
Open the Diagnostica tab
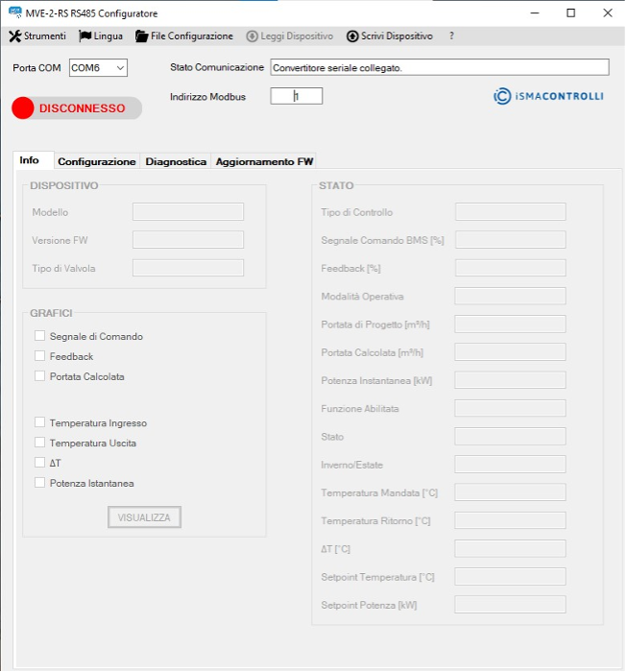(176, 162)
